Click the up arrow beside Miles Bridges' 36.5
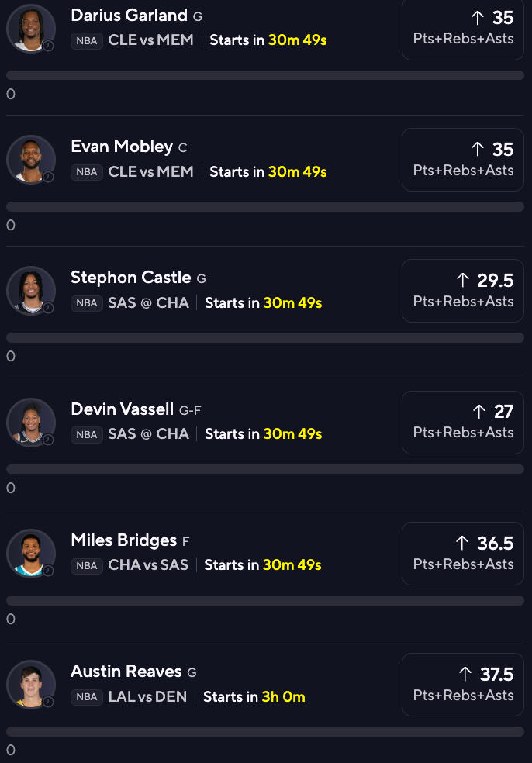The width and height of the screenshot is (532, 763). [462, 543]
